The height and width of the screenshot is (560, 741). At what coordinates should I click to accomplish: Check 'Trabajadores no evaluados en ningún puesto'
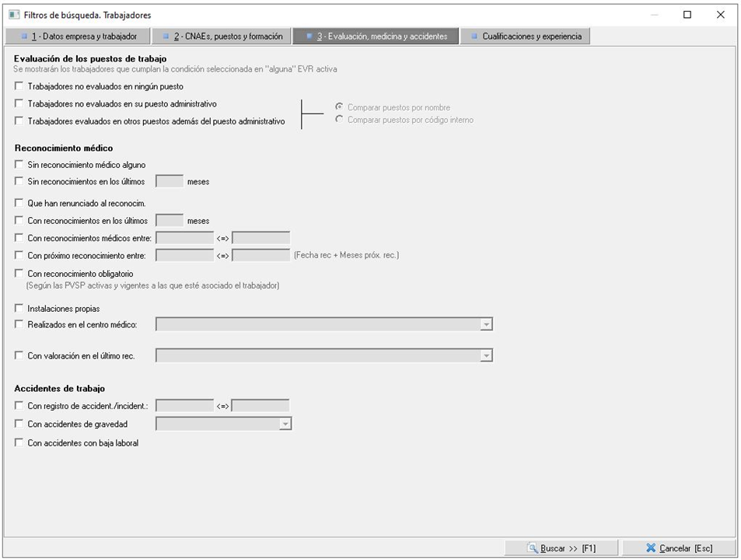point(19,86)
